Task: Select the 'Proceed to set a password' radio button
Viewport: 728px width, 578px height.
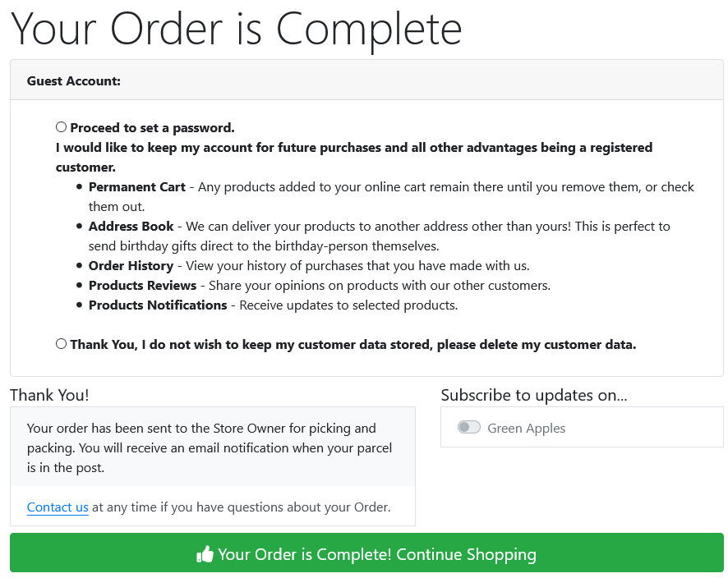Action: 62,127
